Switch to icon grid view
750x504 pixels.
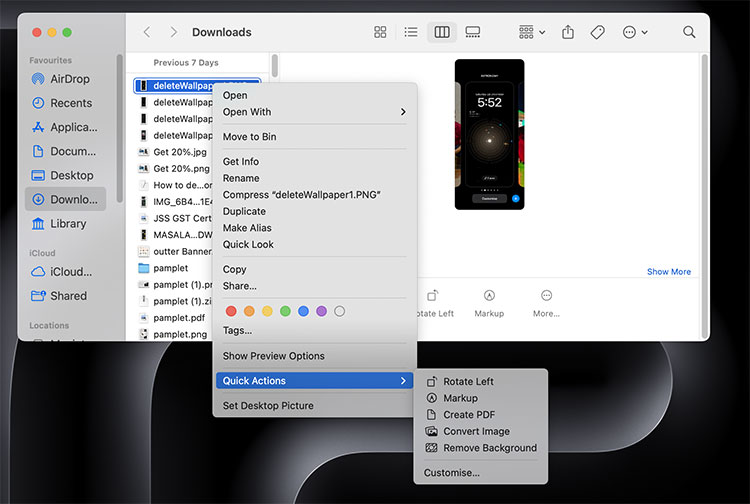click(380, 32)
